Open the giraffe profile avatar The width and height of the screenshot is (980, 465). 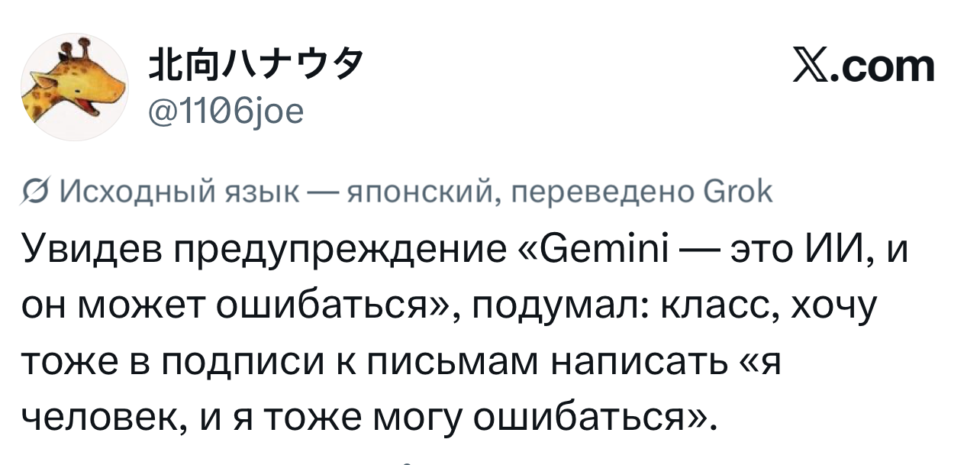[74, 88]
